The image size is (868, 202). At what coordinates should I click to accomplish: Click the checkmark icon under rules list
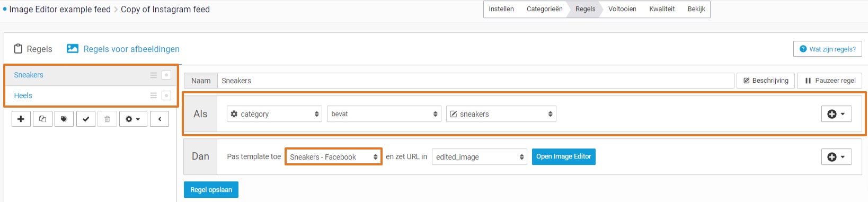pos(86,119)
